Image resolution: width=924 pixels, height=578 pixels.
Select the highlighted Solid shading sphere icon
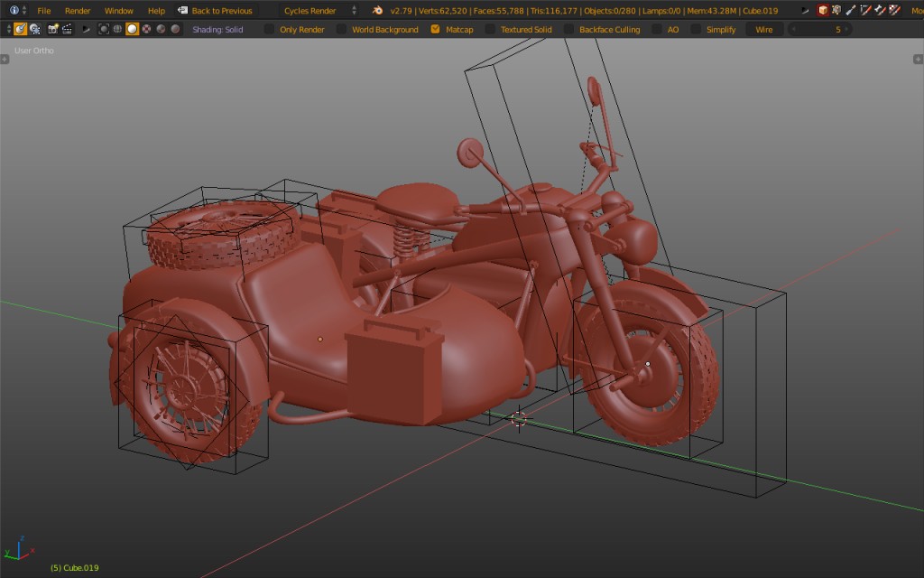pos(132,28)
